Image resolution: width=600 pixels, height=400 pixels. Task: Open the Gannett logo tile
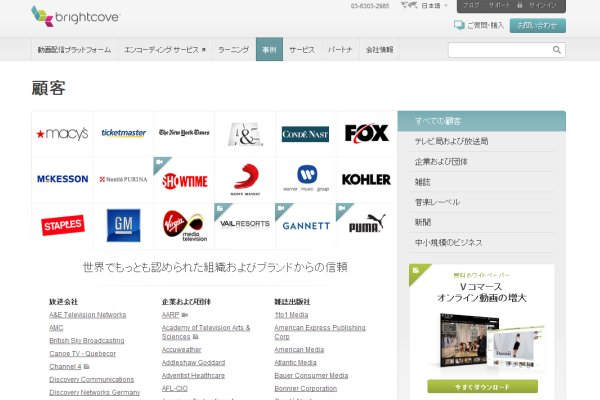point(306,226)
